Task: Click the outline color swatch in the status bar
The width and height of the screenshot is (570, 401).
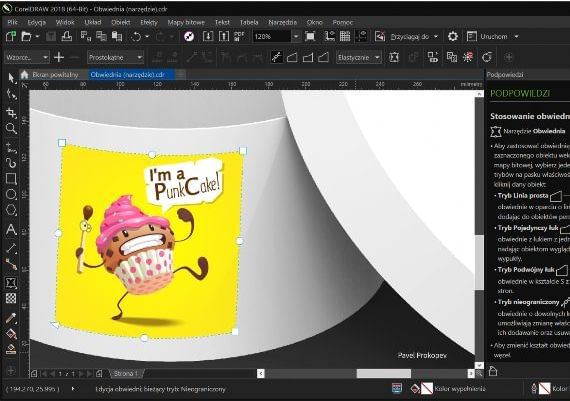Action: pos(544,389)
